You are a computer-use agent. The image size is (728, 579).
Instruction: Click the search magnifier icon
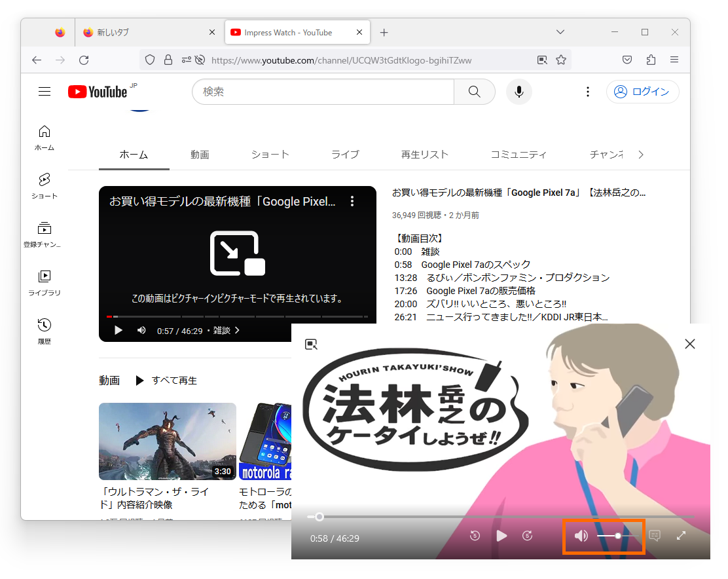point(474,92)
